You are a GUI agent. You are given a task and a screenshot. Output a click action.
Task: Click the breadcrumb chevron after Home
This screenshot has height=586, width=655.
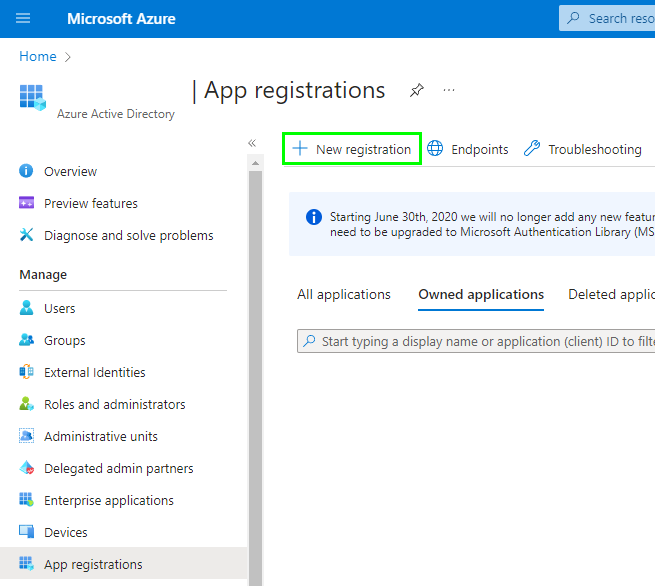[x=68, y=57]
